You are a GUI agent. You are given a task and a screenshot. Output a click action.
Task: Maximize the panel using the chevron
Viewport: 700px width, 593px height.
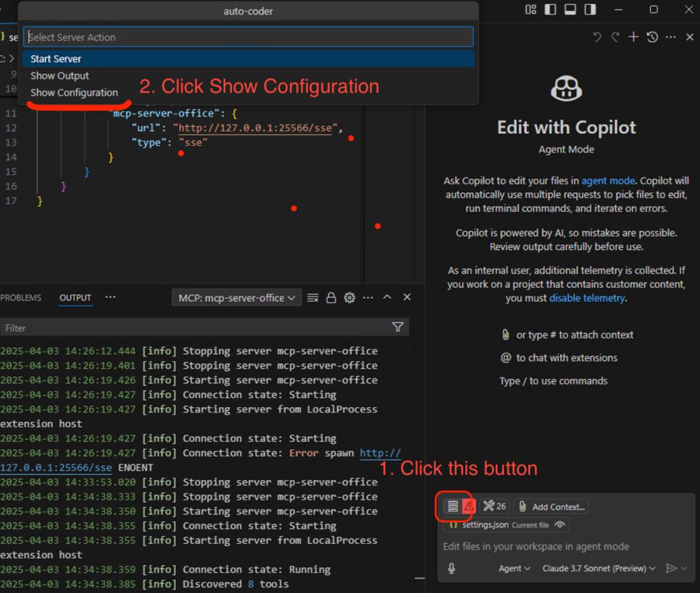coord(388,297)
